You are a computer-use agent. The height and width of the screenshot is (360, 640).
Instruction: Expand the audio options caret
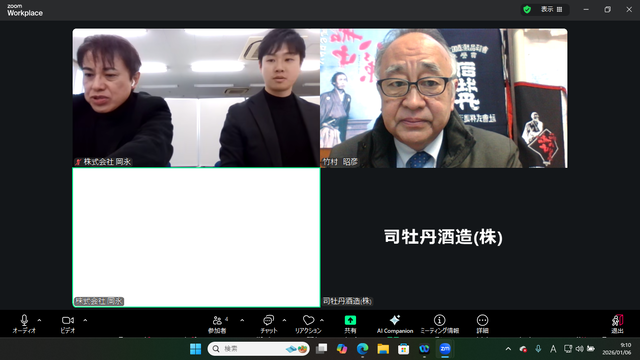pos(40,320)
